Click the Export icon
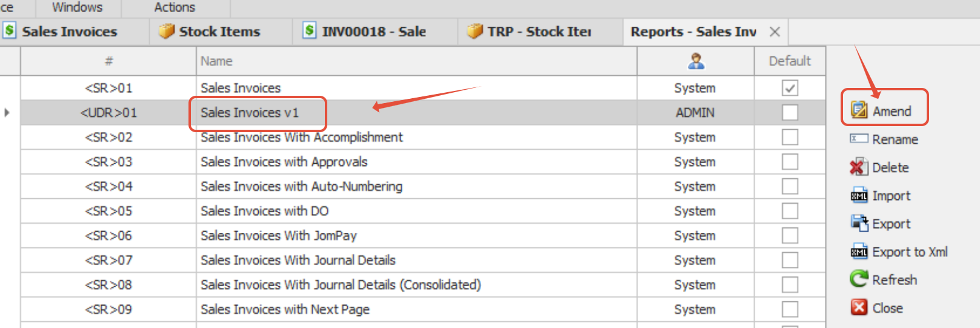Screen dimensions: 980x328 859,223
